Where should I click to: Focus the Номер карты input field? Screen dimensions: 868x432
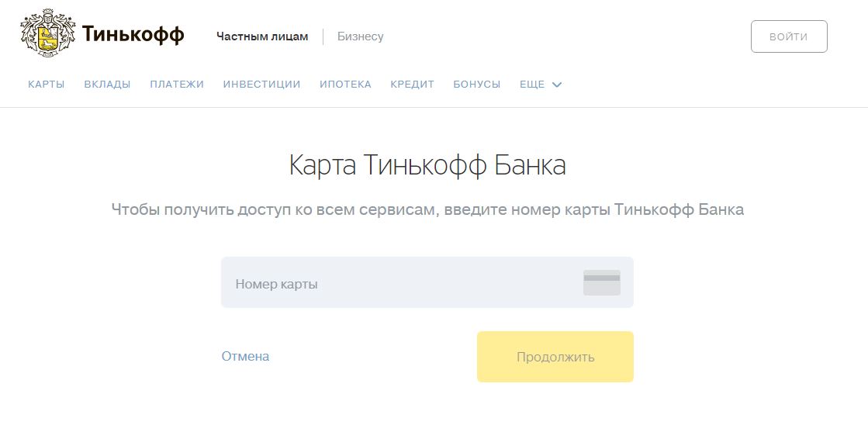[x=427, y=282]
